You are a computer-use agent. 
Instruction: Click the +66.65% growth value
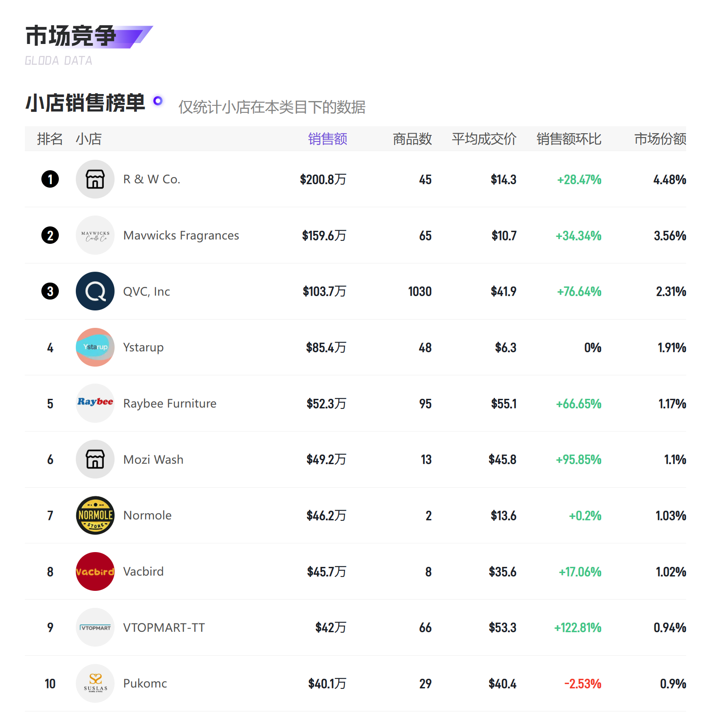(579, 404)
